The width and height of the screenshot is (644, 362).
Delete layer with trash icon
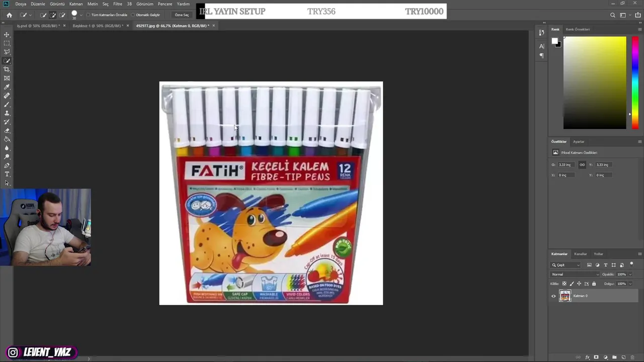pos(632,357)
